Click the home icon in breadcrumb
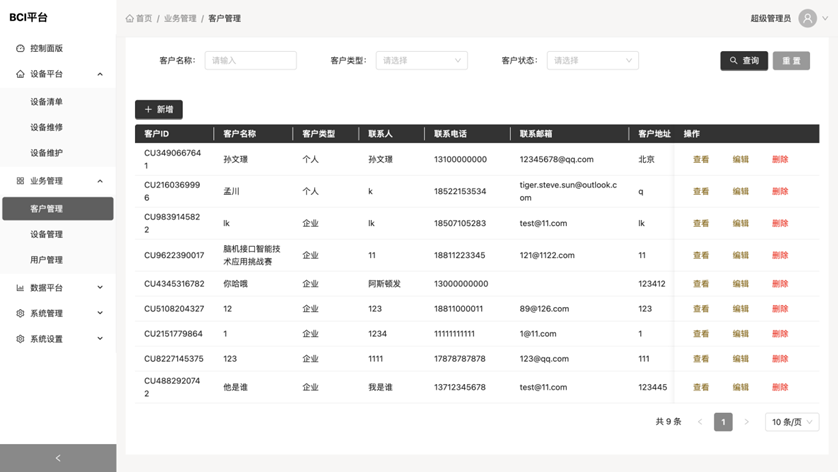Image resolution: width=838 pixels, height=472 pixels. tap(130, 19)
